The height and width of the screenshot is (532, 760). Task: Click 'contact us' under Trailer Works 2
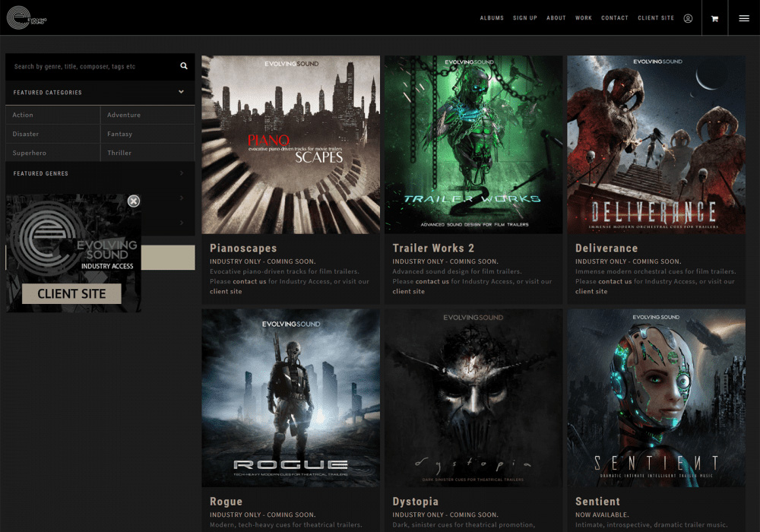[x=432, y=281]
